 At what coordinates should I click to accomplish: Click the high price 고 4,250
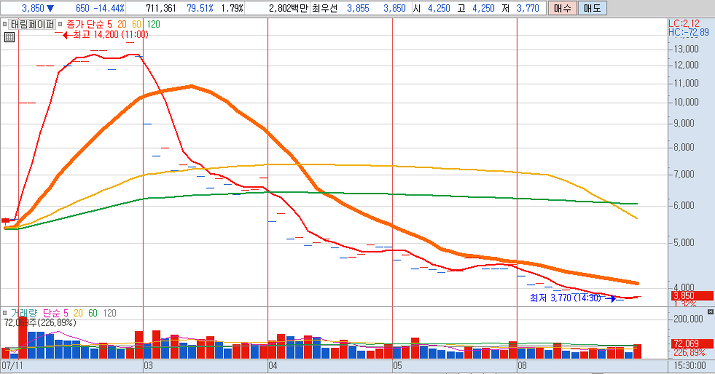pyautogui.click(x=476, y=8)
